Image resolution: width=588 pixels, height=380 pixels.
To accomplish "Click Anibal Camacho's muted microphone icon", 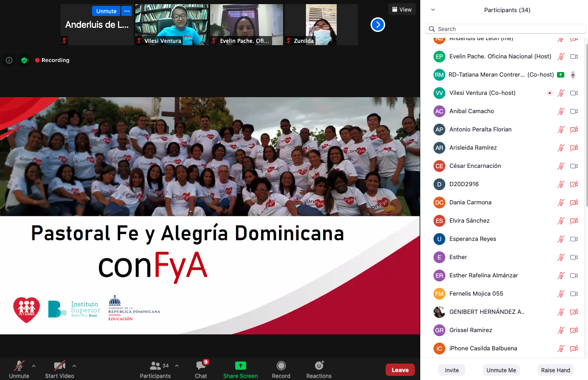I will (561, 111).
